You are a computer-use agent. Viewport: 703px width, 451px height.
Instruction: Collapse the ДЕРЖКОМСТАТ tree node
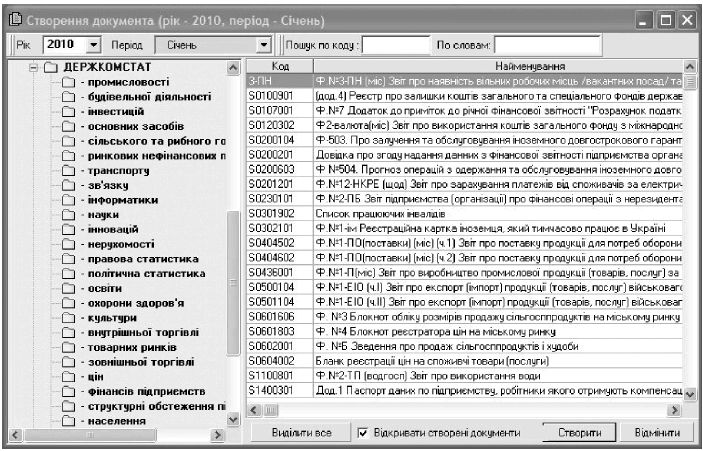[33, 67]
